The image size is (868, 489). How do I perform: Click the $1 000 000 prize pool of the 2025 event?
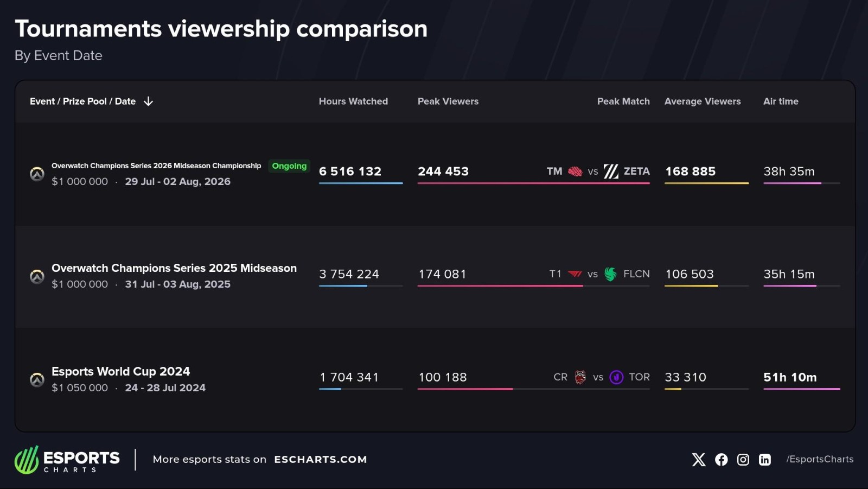pyautogui.click(x=80, y=284)
